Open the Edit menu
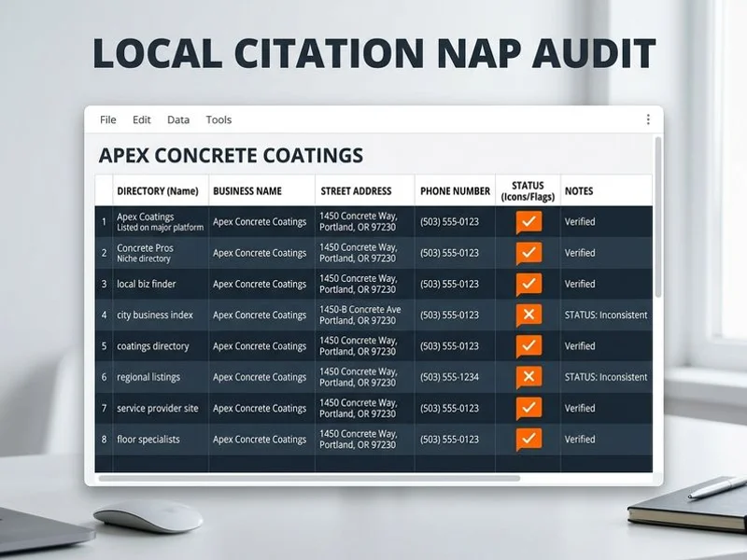747x560 pixels. click(142, 119)
